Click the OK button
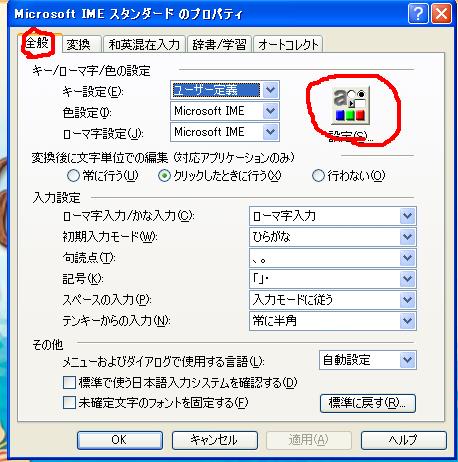458x462 pixels. [x=120, y=440]
